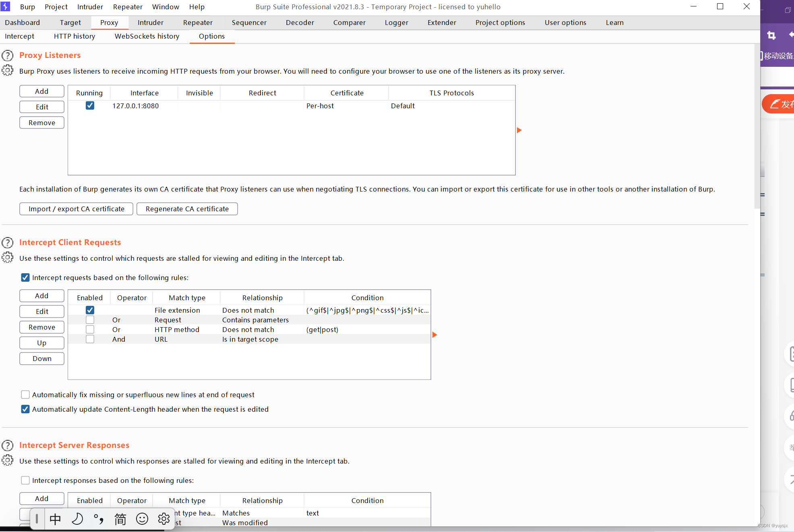The width and height of the screenshot is (794, 532).
Task: Open help for Intercept Server Responses
Action: click(7, 445)
